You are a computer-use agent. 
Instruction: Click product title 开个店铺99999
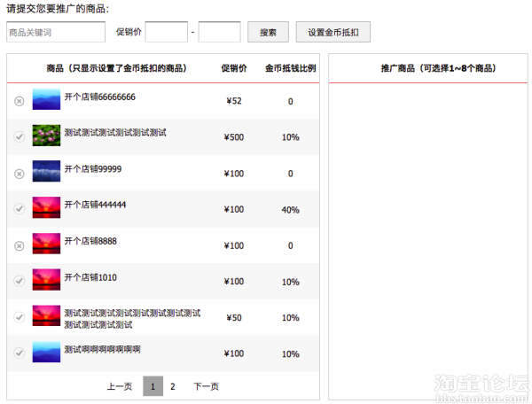click(x=93, y=169)
